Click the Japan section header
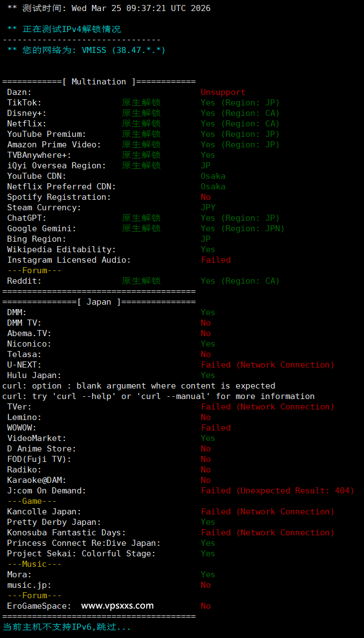 99,302
